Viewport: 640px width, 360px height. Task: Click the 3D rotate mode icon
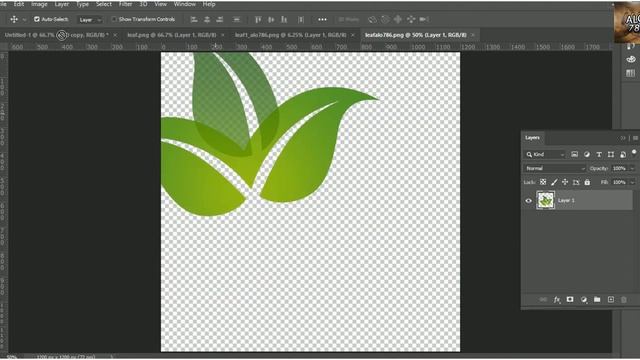click(x=372, y=19)
